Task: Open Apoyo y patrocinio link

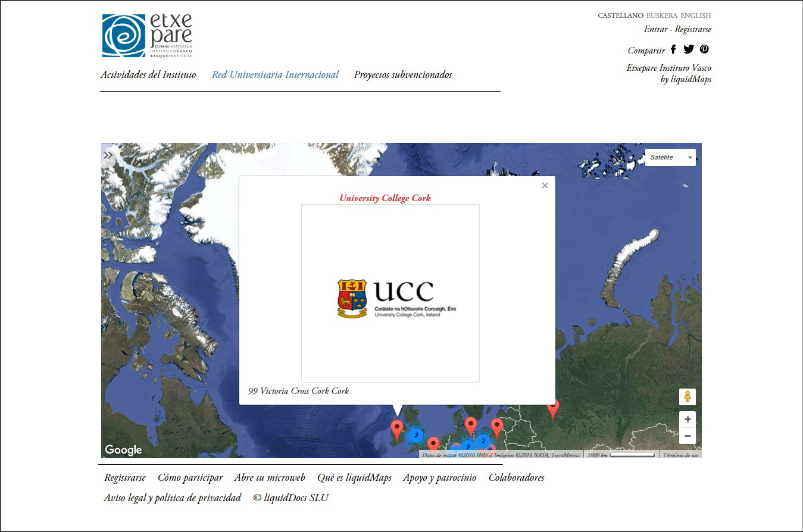Action: 440,478
